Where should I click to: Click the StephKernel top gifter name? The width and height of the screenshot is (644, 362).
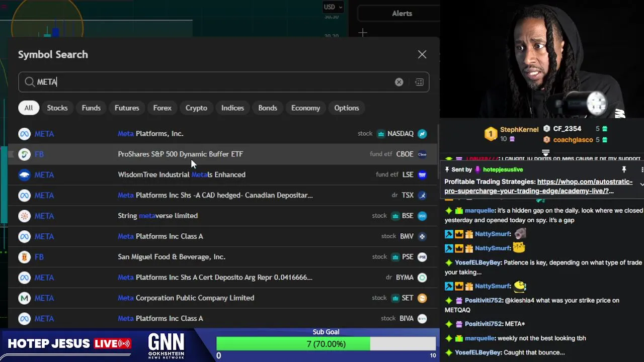(x=519, y=130)
